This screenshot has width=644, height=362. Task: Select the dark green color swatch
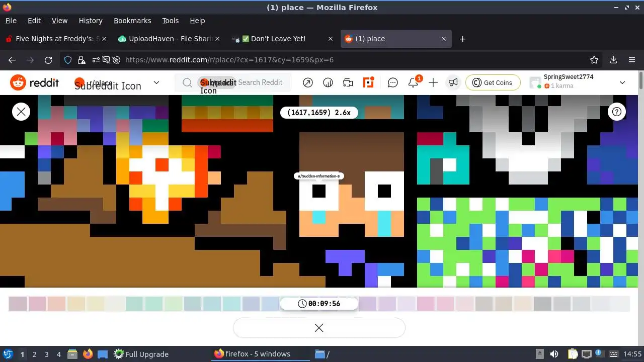tap(134, 304)
